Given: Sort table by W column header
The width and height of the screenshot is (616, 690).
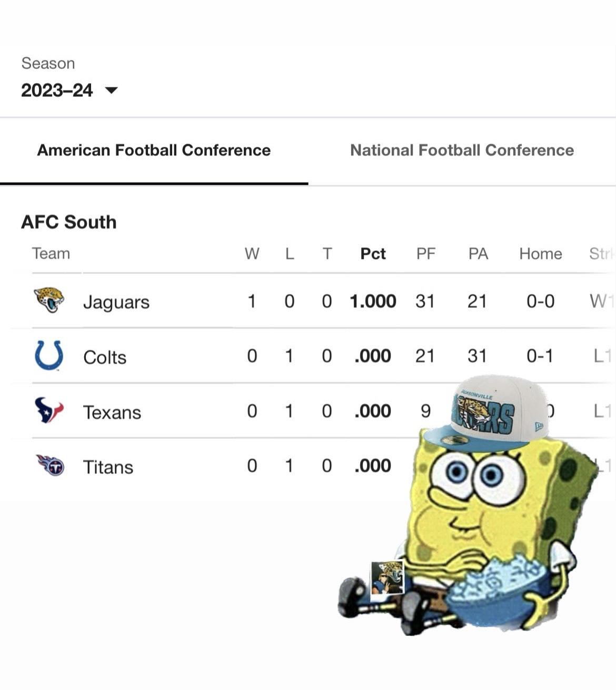Looking at the screenshot, I should (252, 254).
